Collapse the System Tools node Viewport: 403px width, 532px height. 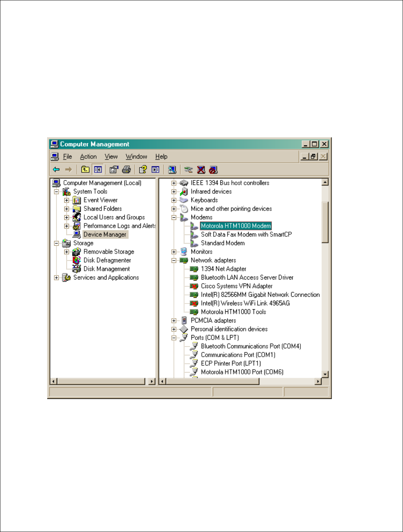56,192
